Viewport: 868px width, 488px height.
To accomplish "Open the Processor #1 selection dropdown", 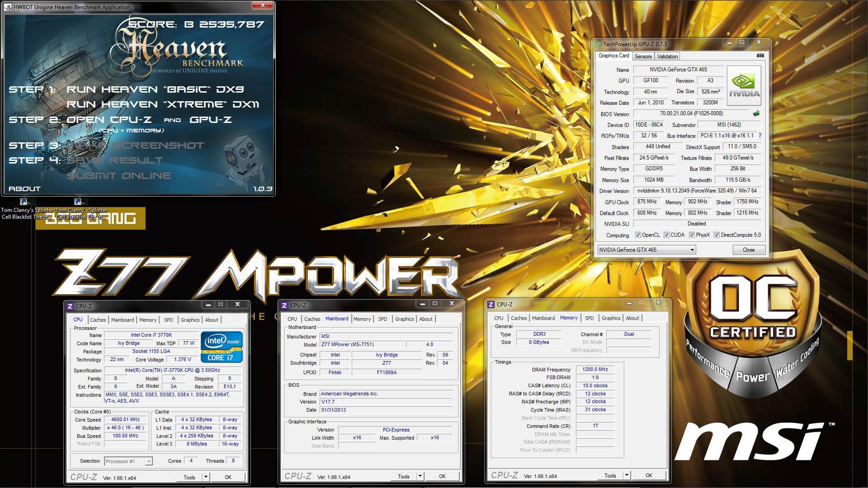I will 128,461.
